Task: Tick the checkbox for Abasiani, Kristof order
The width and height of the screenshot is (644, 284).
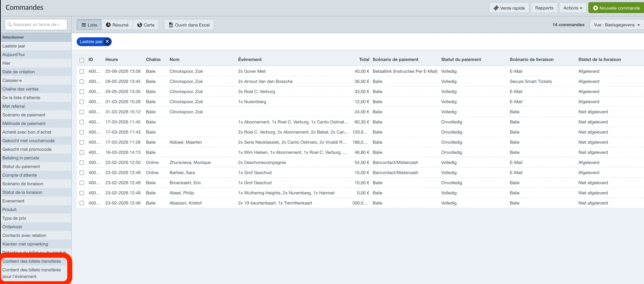Action: point(82,203)
